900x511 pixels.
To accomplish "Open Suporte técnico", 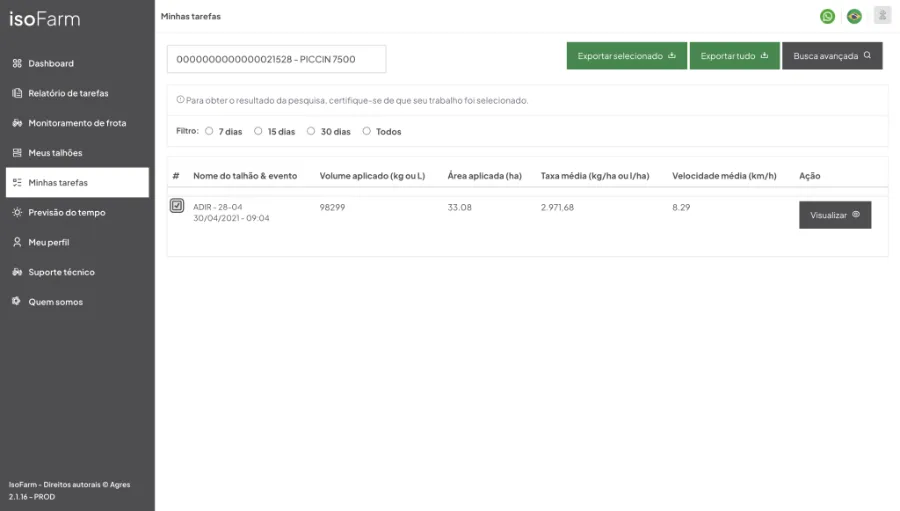I will click(x=61, y=272).
